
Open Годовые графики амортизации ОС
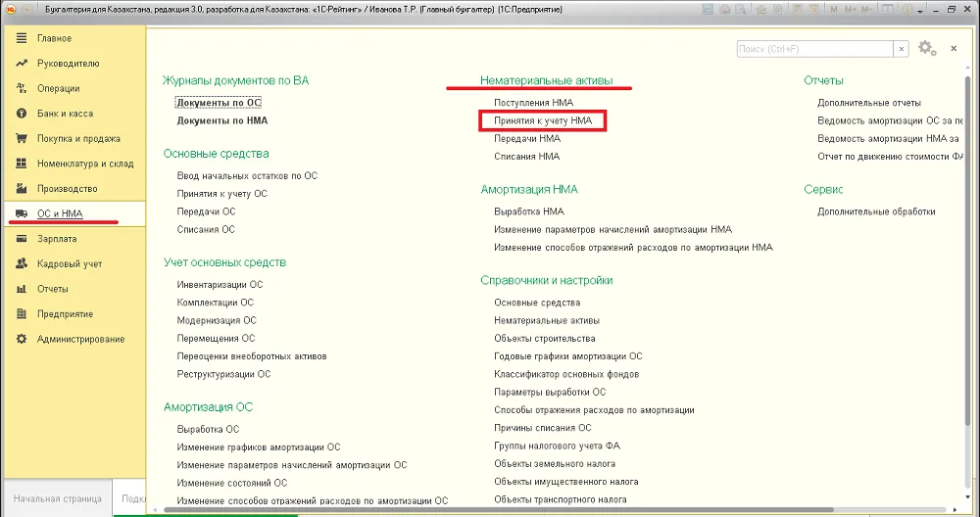click(x=567, y=356)
